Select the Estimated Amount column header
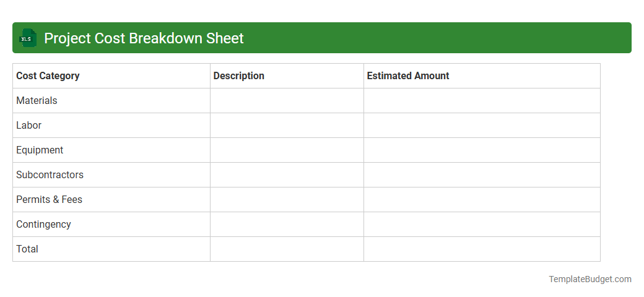Viewport: 644px width, 297px height. point(482,76)
